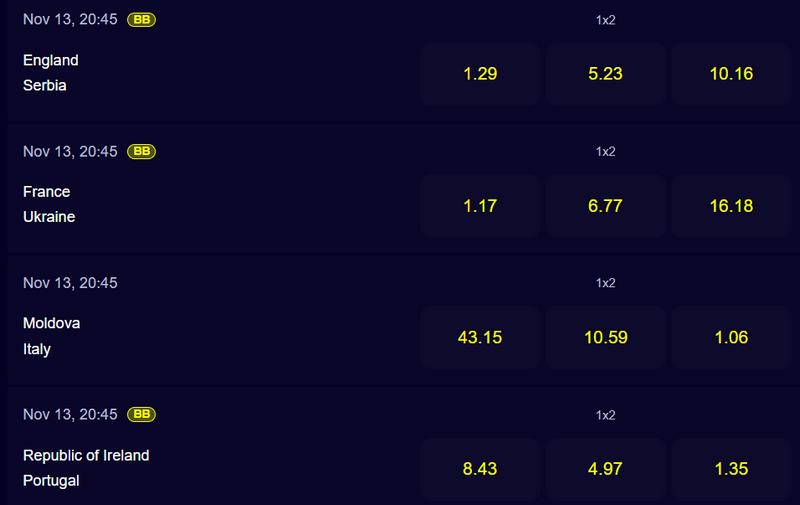This screenshot has height=505, width=800.
Task: Click the BB badge on England vs Serbia
Action: tap(141, 19)
